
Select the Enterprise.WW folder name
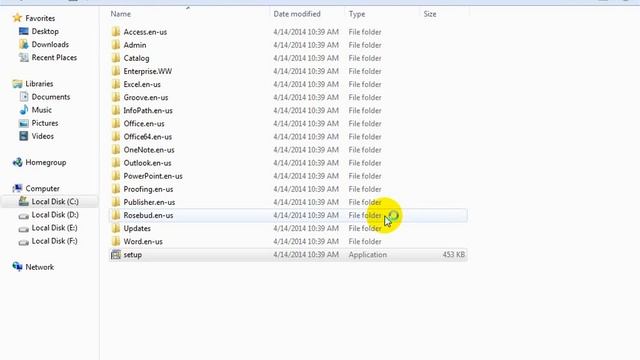[148, 71]
